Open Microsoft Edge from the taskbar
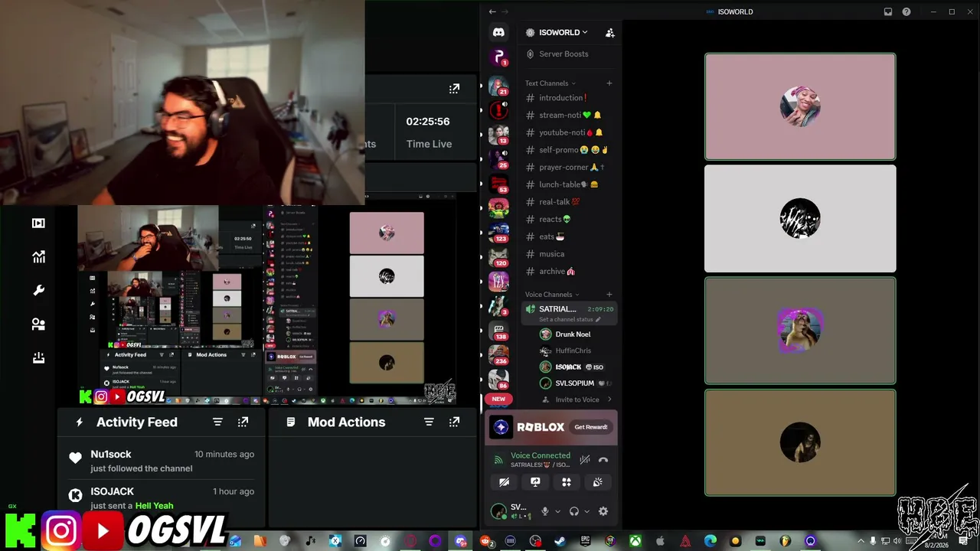 (710, 541)
